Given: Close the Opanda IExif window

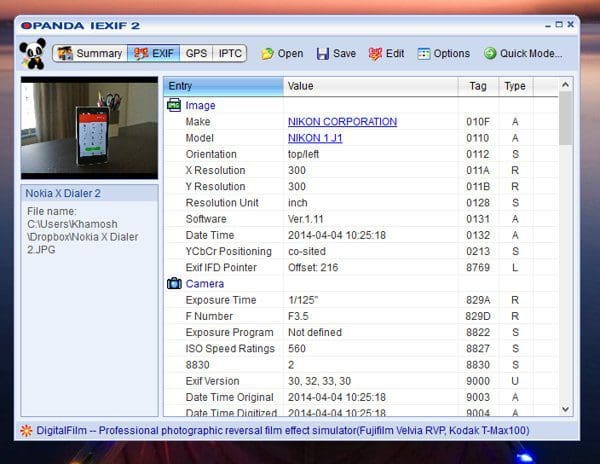Looking at the screenshot, I should [x=571, y=24].
